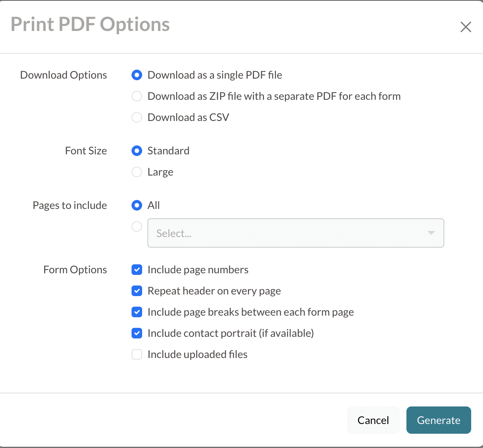Image resolution: width=483 pixels, height=448 pixels.
Task: Click the arrow in the pages dropdown
Action: pos(431,233)
